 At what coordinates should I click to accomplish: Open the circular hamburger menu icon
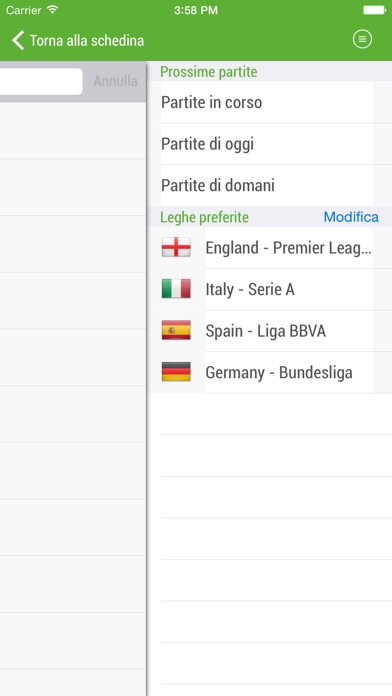362,40
